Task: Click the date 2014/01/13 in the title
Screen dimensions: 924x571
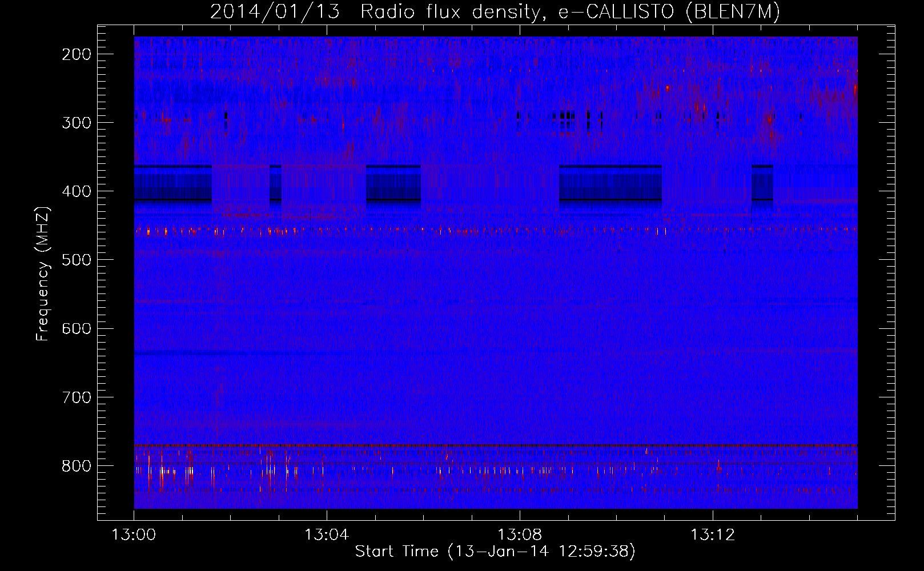Action: pos(275,12)
